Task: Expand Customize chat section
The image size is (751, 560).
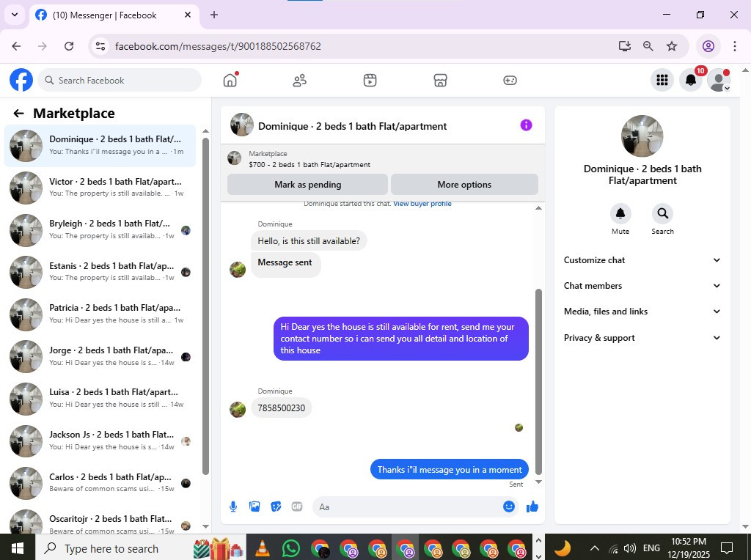Action: pos(642,260)
